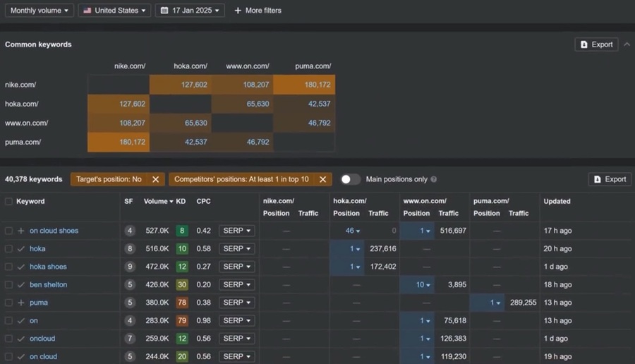
Task: Click plus icon beside on cloud shoes
Action: [x=21, y=231]
